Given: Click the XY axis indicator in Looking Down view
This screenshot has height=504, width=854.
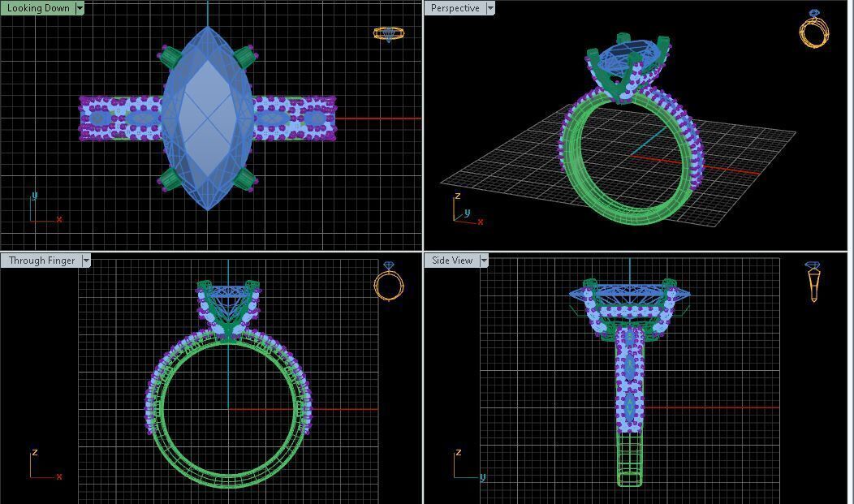Looking at the screenshot, I should [x=45, y=208].
